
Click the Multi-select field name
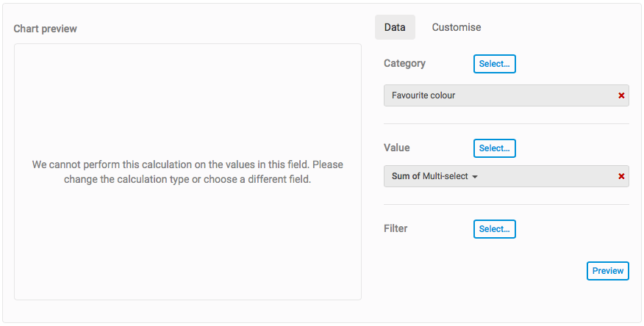(x=445, y=176)
